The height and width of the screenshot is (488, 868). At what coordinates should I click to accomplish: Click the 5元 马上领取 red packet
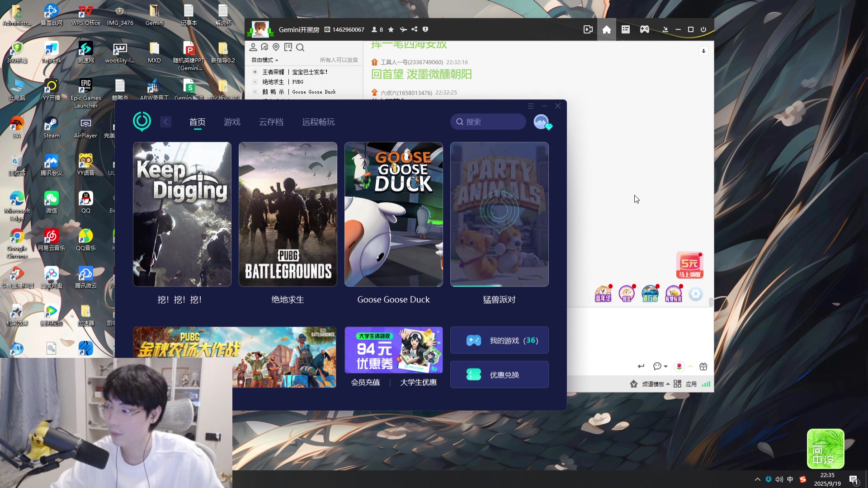pos(690,265)
